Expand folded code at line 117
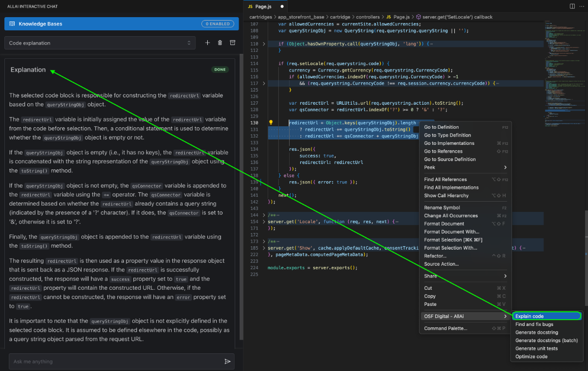 point(264,84)
